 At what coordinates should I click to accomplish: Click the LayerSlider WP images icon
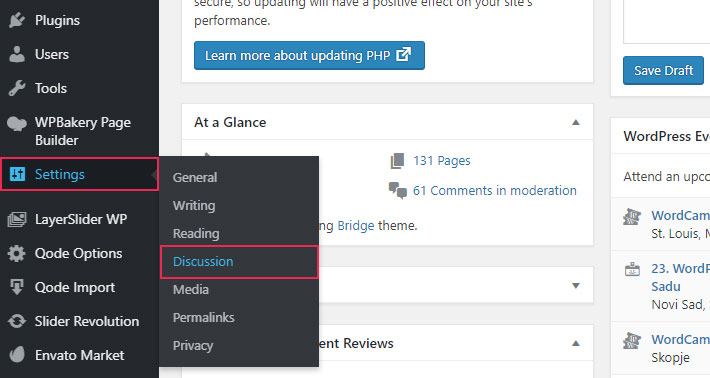(17, 220)
